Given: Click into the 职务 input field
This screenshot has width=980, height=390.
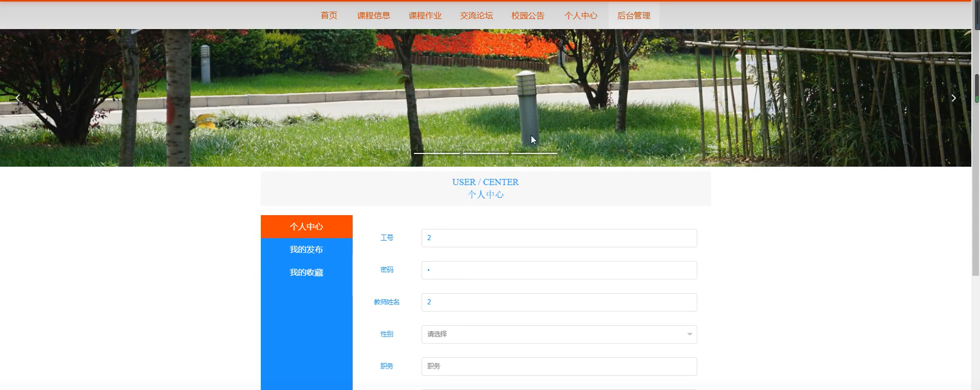Looking at the screenshot, I should pyautogui.click(x=559, y=367).
